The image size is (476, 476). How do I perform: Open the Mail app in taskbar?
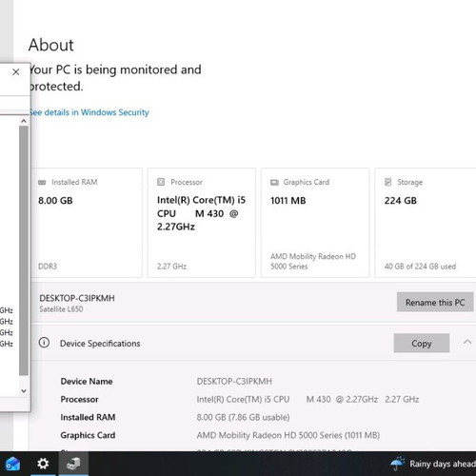(x=12, y=464)
